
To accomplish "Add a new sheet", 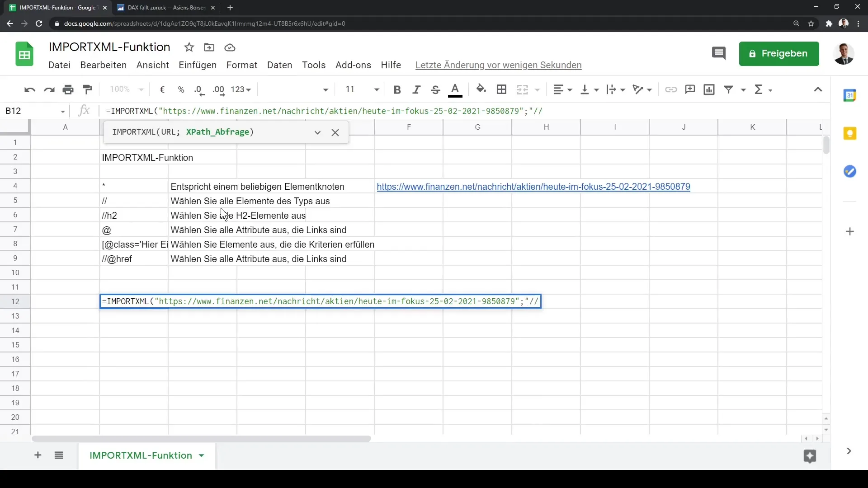I will (38, 455).
